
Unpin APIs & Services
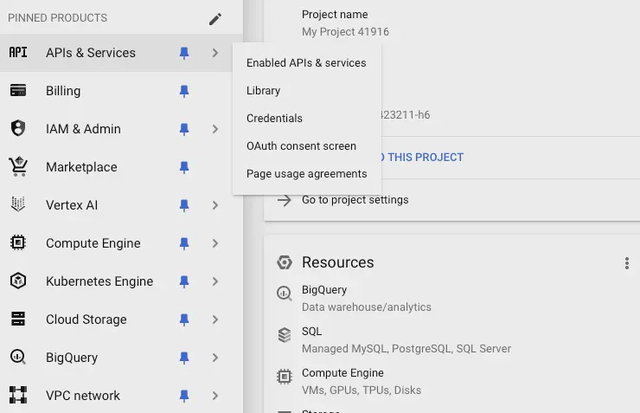[184, 53]
